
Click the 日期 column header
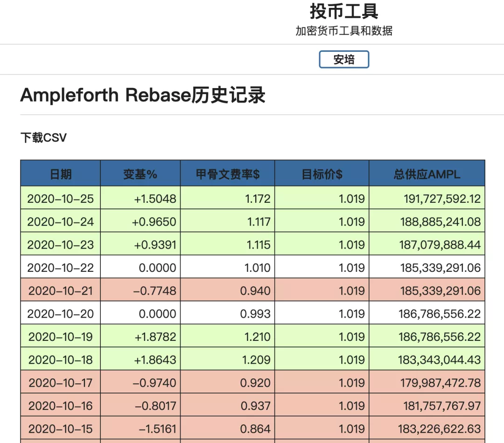(60, 174)
